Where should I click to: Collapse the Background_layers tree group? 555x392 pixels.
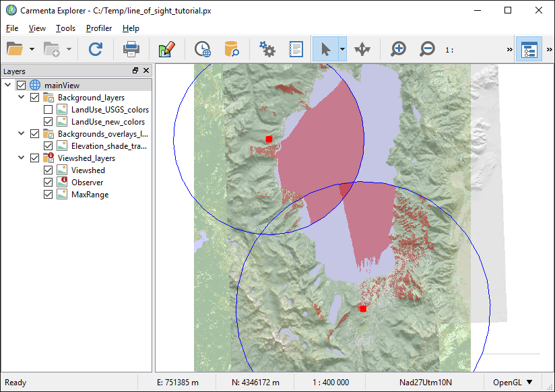click(x=22, y=98)
